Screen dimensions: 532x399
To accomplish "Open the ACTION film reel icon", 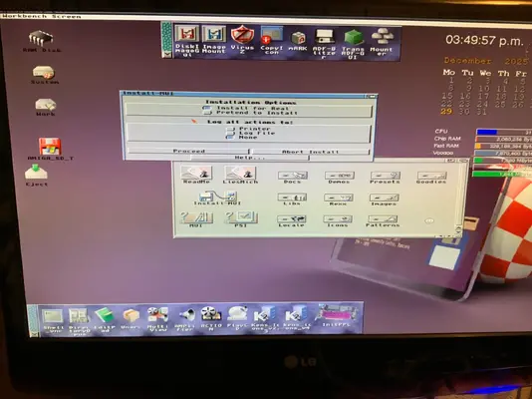I will pos(211,318).
